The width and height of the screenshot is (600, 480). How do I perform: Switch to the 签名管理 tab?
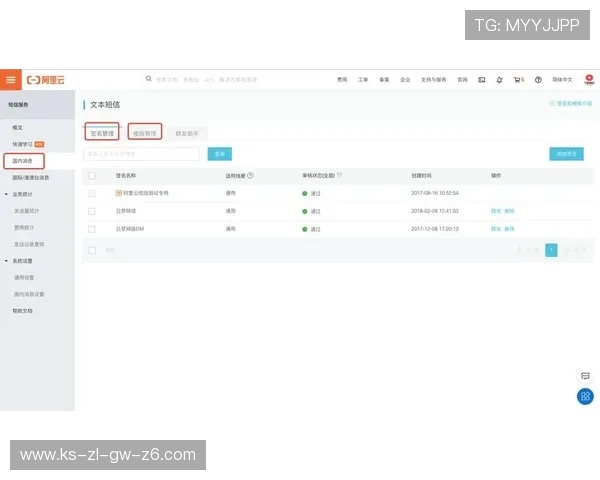(102, 133)
